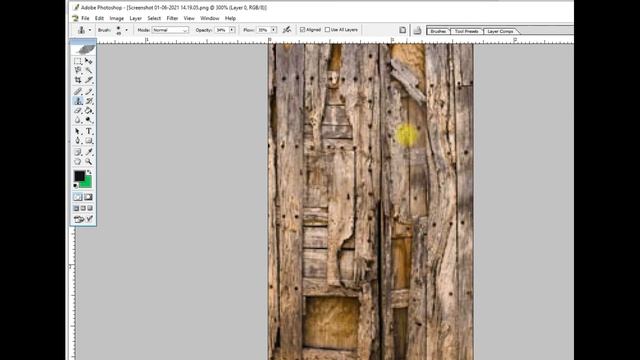Click the green background color swatch

87,183
